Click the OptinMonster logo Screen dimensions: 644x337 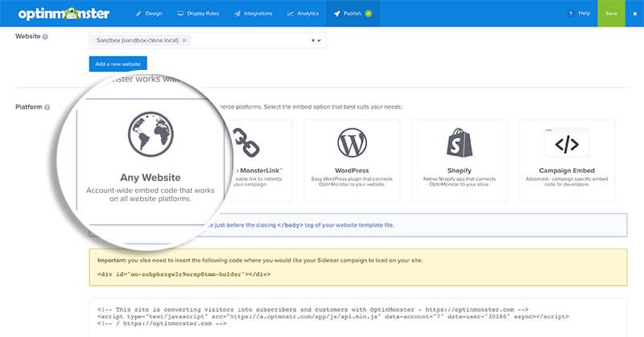coord(64,14)
